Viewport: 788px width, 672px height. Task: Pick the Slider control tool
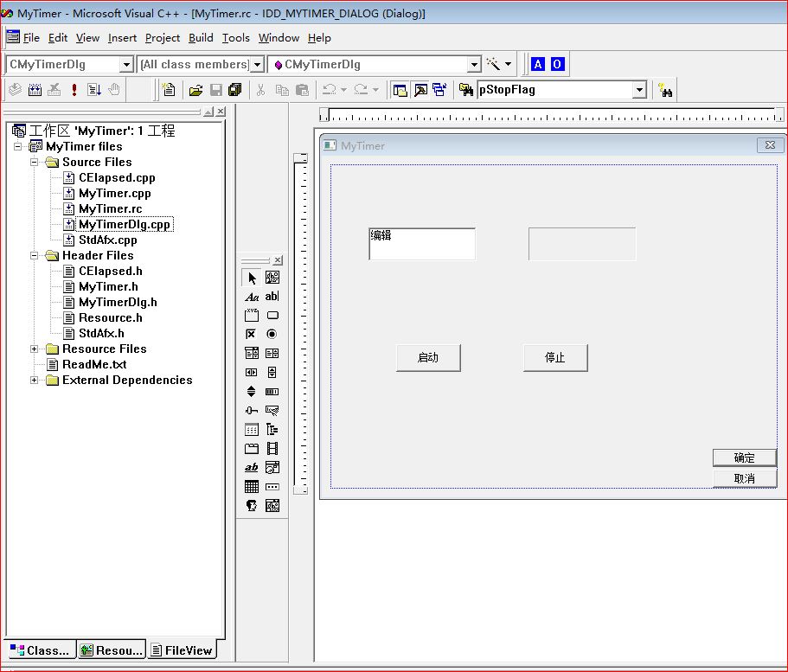point(252,411)
